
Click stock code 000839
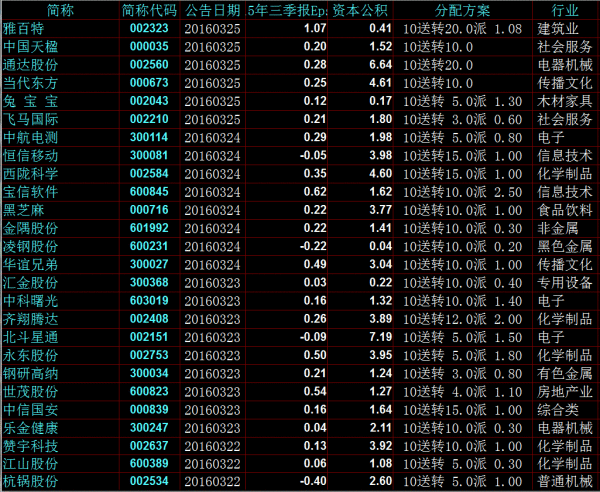[x=149, y=410]
